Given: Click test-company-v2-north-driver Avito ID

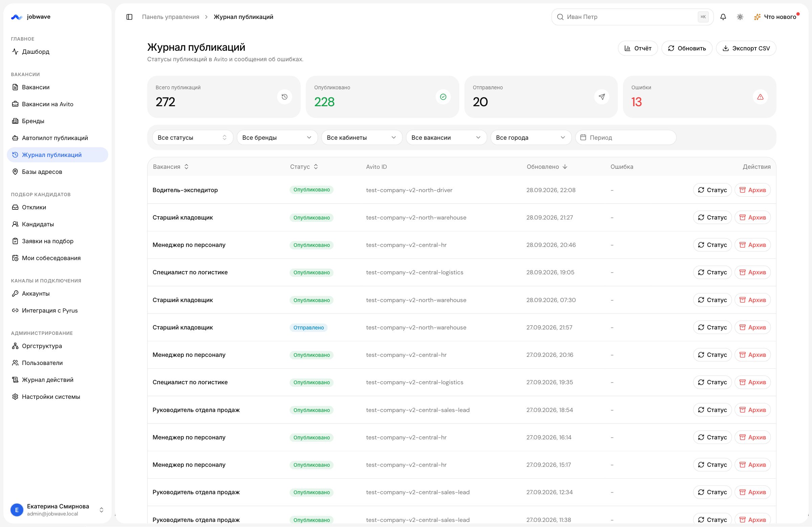Looking at the screenshot, I should click(x=409, y=190).
